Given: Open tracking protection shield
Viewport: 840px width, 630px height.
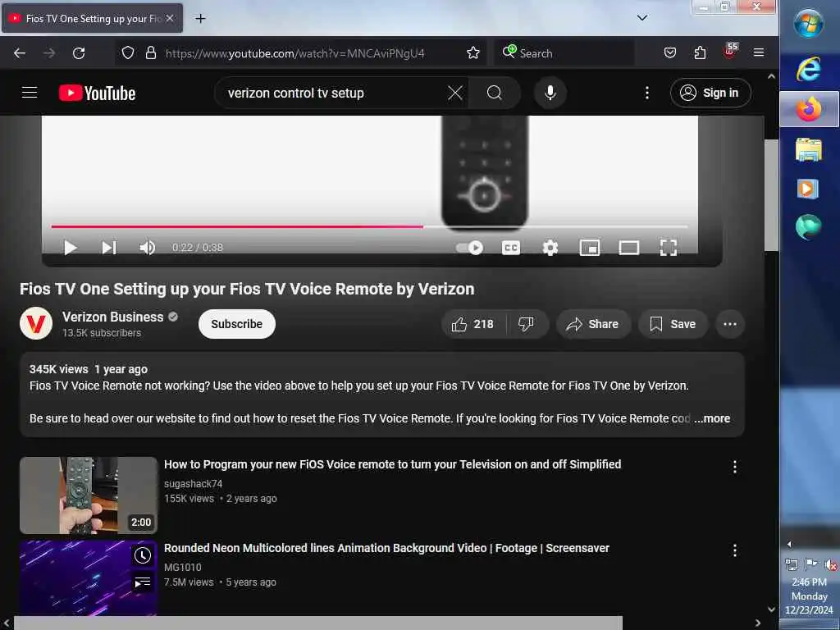Looking at the screenshot, I should pos(127,53).
